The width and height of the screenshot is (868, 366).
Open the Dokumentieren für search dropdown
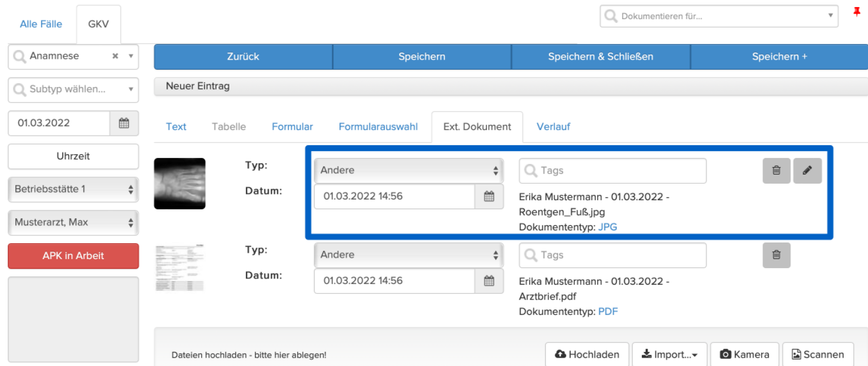(x=719, y=16)
